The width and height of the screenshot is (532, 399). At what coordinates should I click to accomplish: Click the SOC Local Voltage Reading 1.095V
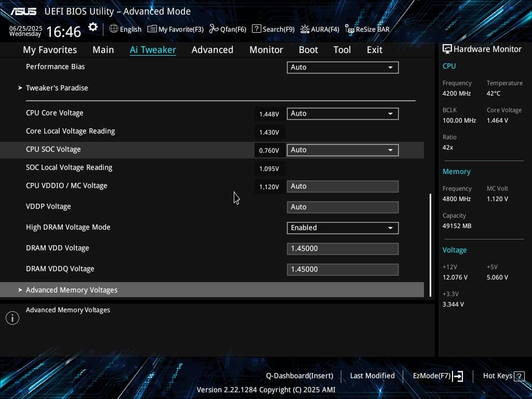(269, 169)
